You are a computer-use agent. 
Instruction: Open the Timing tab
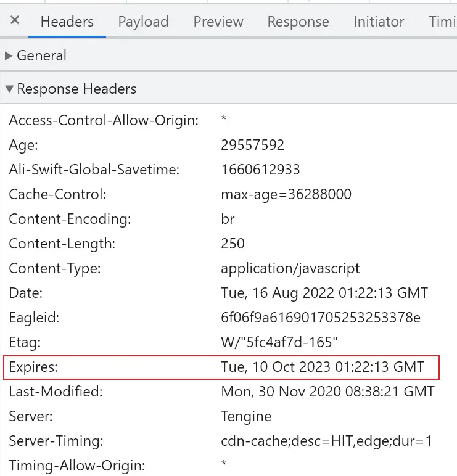(442, 22)
